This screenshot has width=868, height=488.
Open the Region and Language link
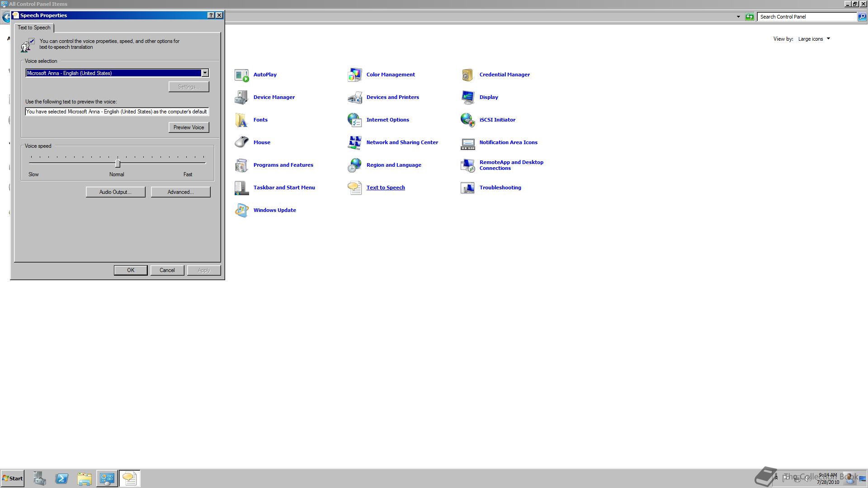pos(394,165)
